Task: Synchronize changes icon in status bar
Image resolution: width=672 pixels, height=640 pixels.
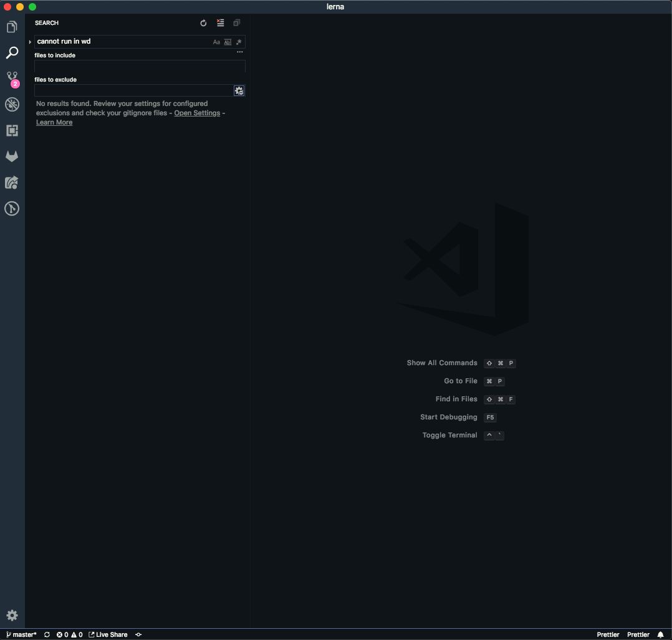Action: (47, 634)
